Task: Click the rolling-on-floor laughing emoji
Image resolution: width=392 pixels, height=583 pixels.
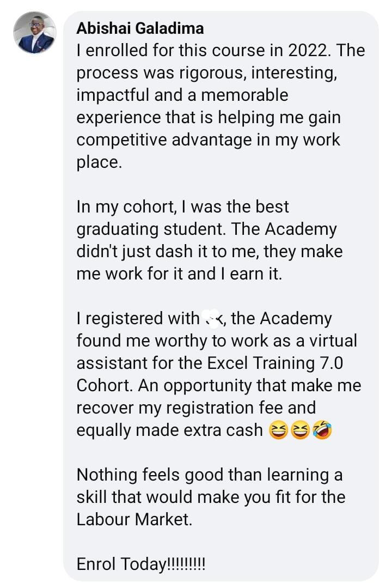Action: [322, 430]
